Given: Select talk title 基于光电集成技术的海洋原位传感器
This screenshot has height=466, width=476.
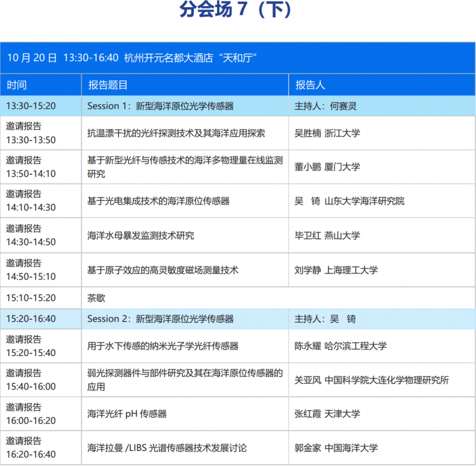Looking at the screenshot, I should tap(158, 201).
